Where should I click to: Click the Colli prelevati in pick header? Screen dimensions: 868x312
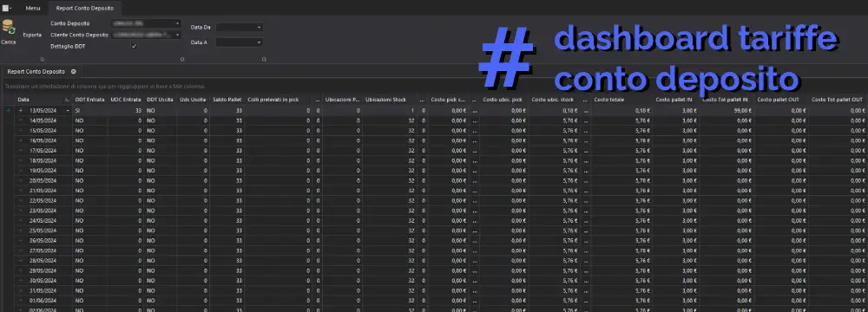(x=279, y=100)
